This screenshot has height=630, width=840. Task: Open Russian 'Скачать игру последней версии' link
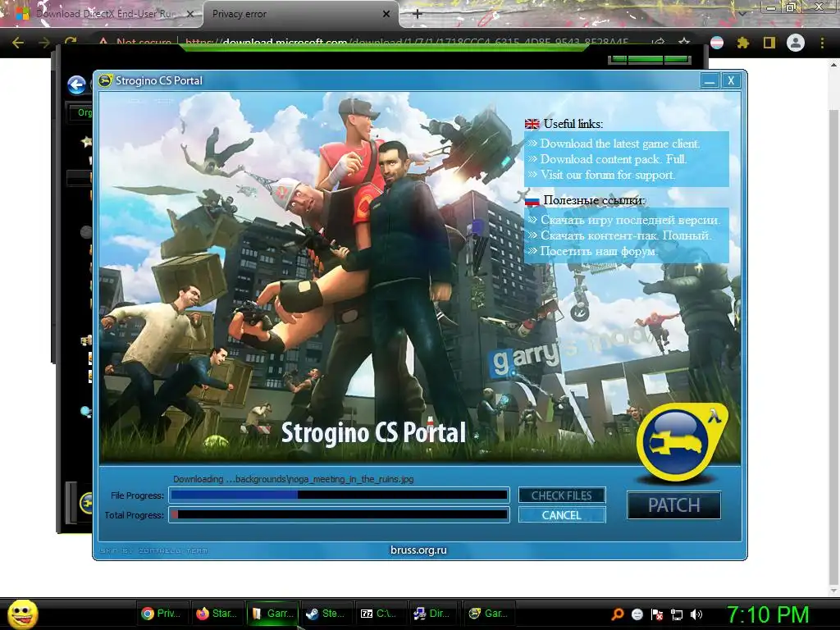(630, 220)
